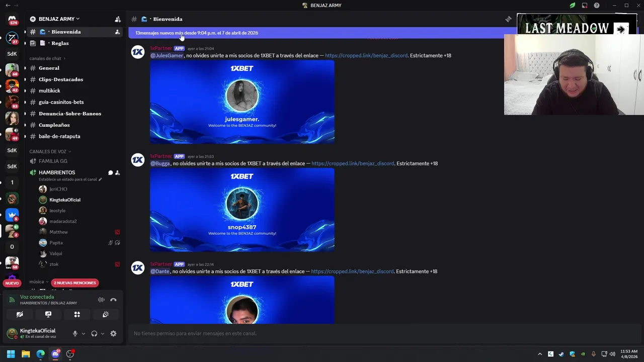
Task: Open the inbox icon with red dot
Action: coord(585,6)
